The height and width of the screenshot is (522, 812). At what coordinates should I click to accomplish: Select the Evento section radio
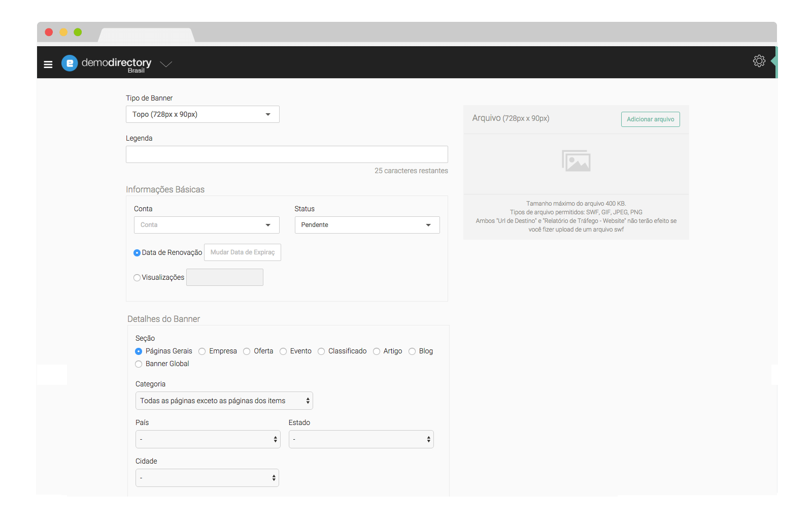(x=283, y=351)
